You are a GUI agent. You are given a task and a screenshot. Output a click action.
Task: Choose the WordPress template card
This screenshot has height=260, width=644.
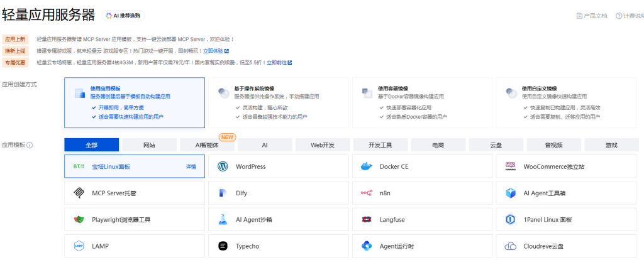coord(279,166)
